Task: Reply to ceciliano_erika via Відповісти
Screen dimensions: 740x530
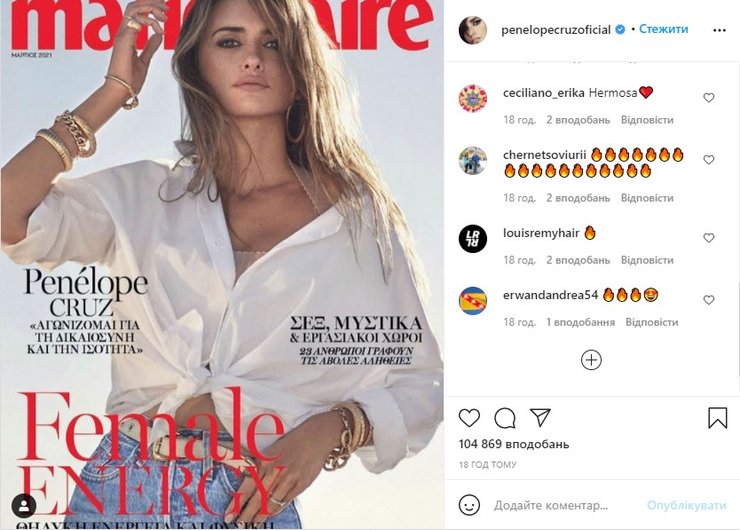Action: click(x=647, y=120)
